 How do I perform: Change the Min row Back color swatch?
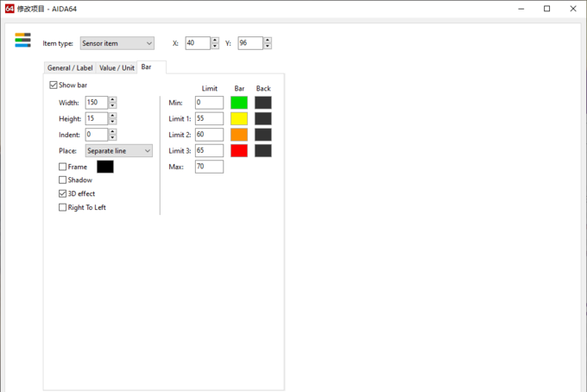click(x=263, y=103)
